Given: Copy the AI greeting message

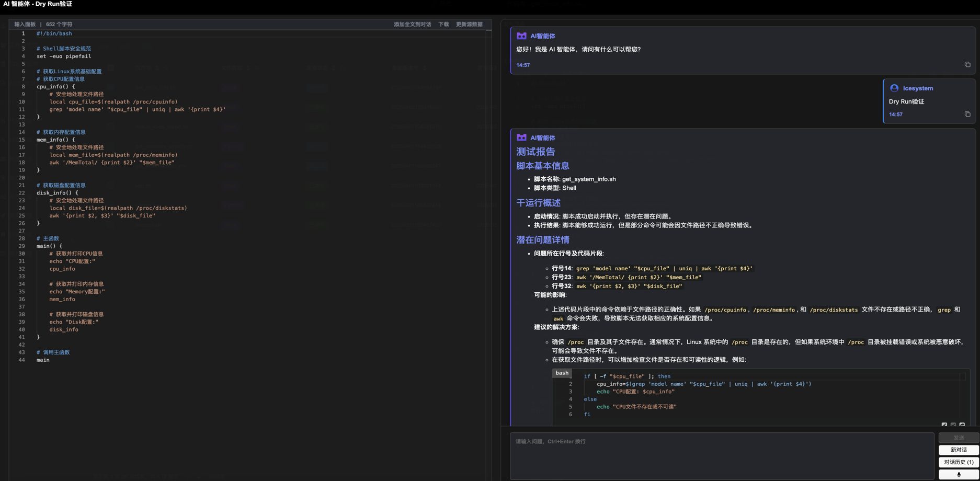Looking at the screenshot, I should coord(967,65).
